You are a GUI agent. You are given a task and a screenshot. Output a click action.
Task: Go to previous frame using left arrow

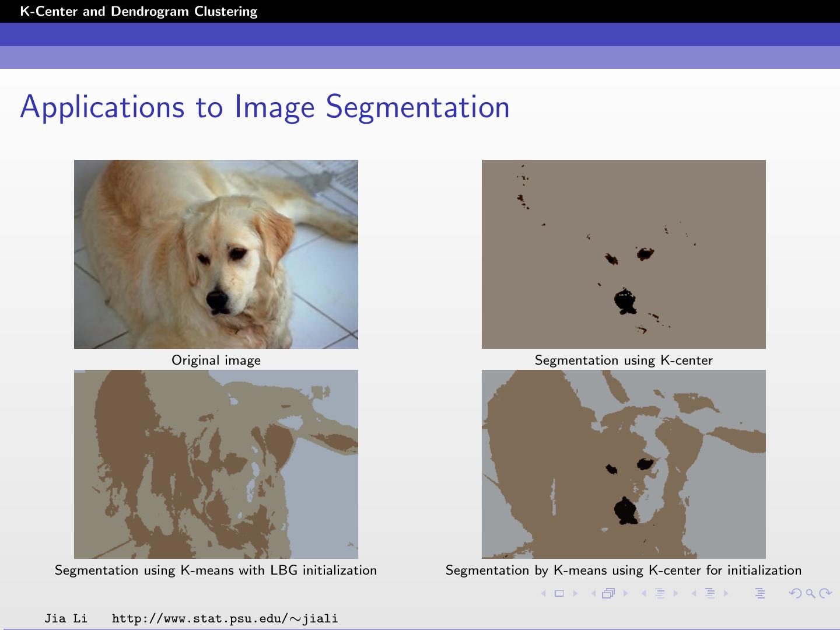click(593, 593)
